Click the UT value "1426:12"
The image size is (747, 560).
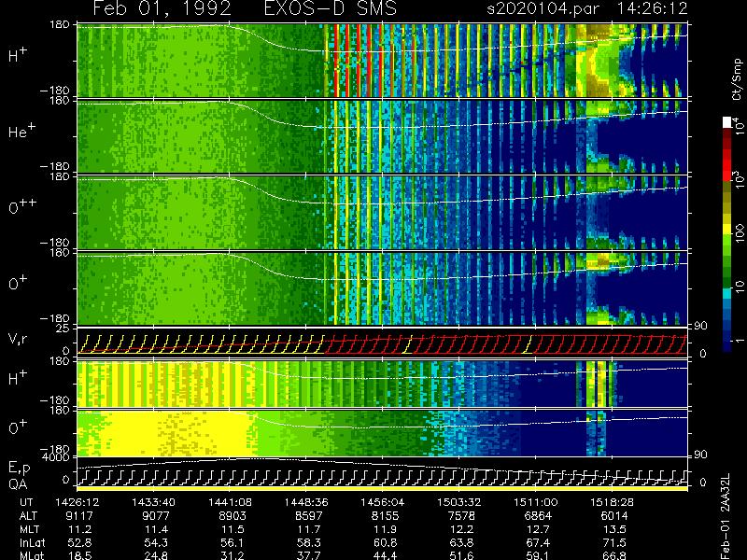coord(78,502)
